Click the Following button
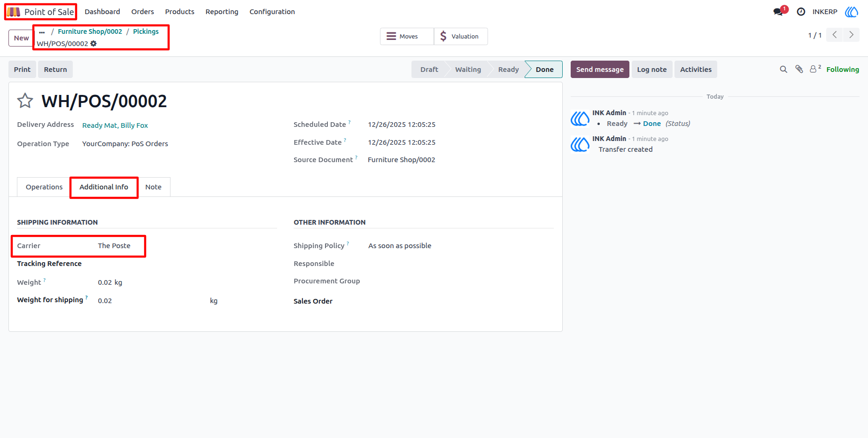 click(x=843, y=70)
